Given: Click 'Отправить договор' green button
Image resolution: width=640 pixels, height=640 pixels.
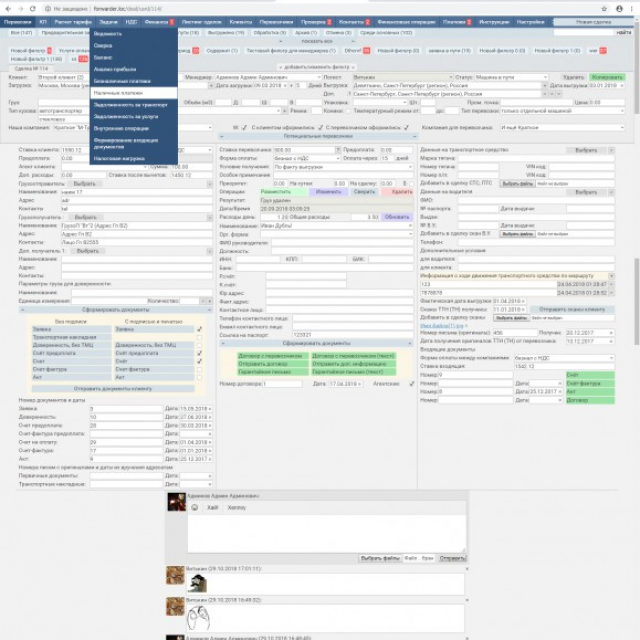Looking at the screenshot, I should (x=273, y=364).
